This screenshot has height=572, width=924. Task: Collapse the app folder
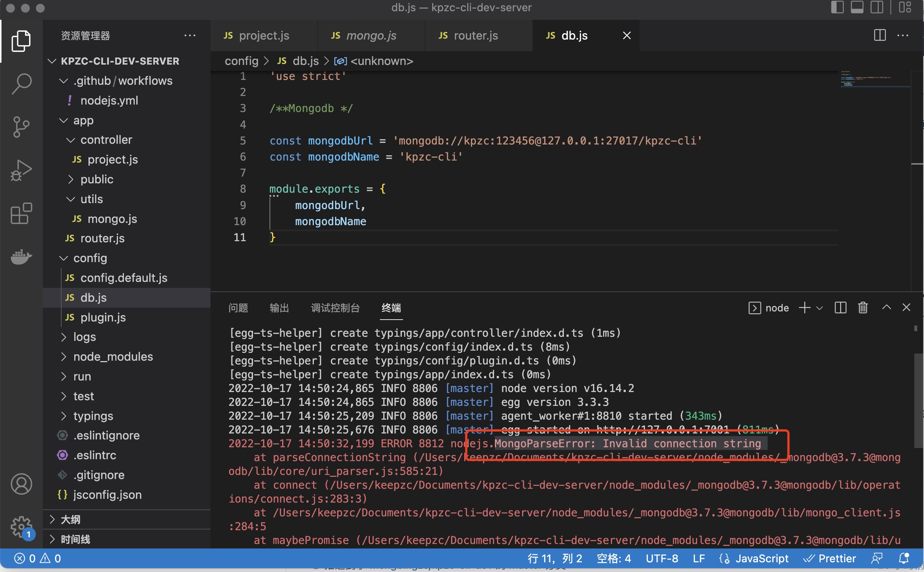[127, 120]
